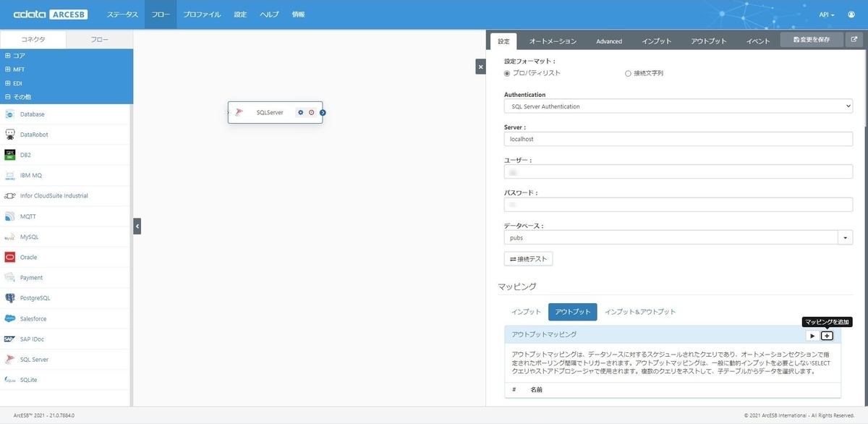Select アウトプット mapping tab

[x=573, y=312]
